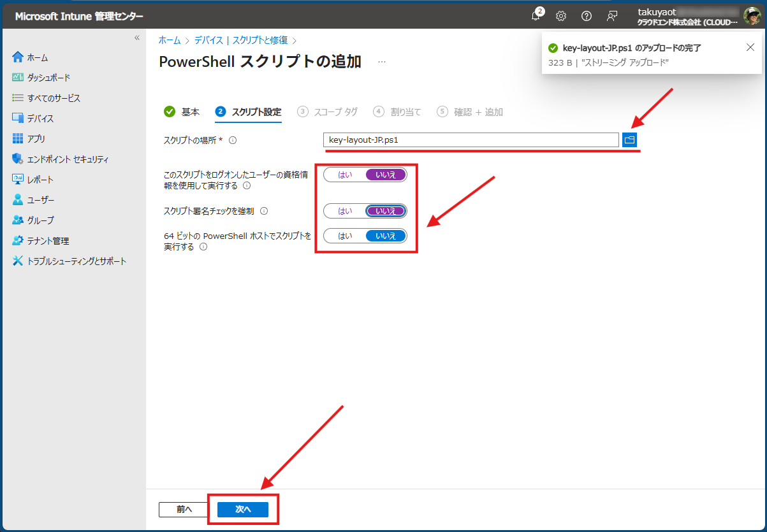The width and height of the screenshot is (767, 532).
Task: Click the upload complete notification title
Action: click(x=632, y=48)
